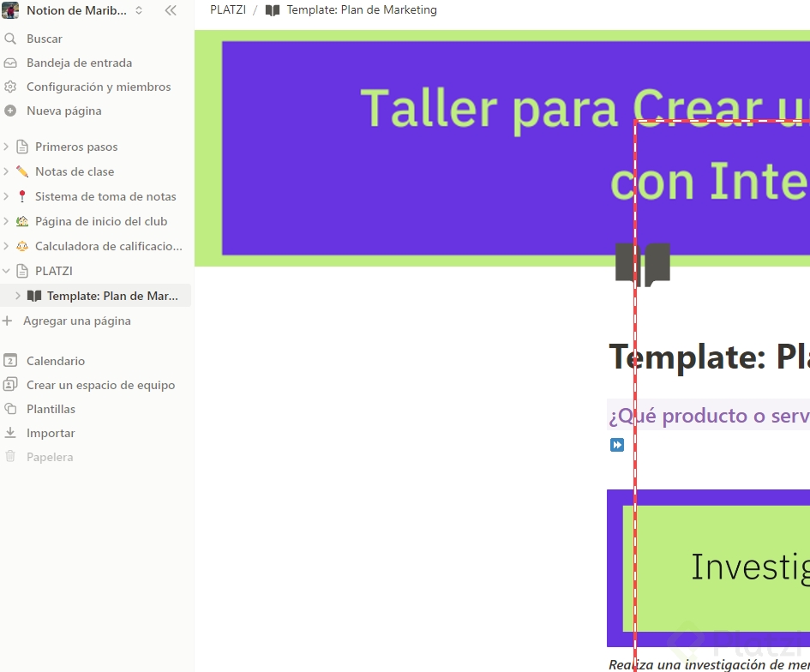The height and width of the screenshot is (672, 810).
Task: Click the page cover image 'Taller para Crear'
Action: tap(502, 148)
